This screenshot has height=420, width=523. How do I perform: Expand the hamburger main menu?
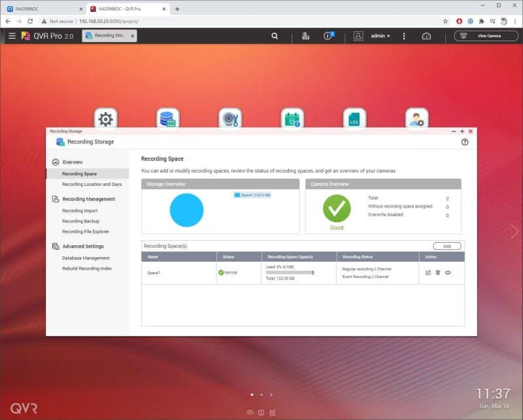[x=12, y=36]
